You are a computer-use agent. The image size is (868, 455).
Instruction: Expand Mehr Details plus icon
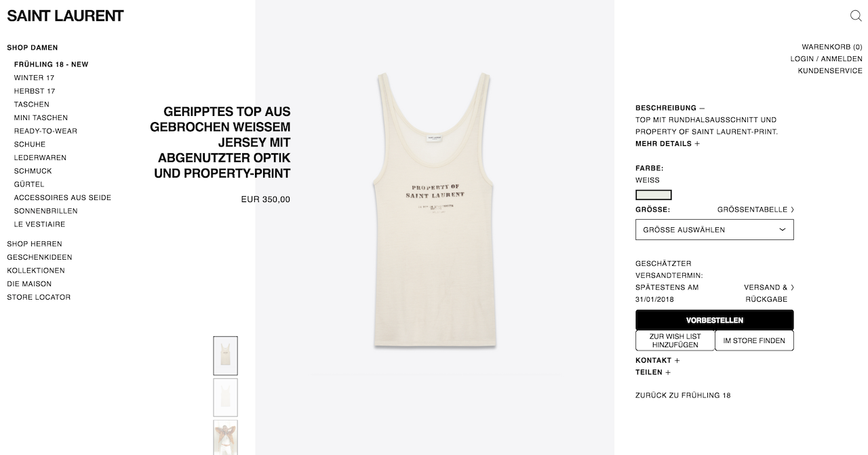(x=697, y=144)
